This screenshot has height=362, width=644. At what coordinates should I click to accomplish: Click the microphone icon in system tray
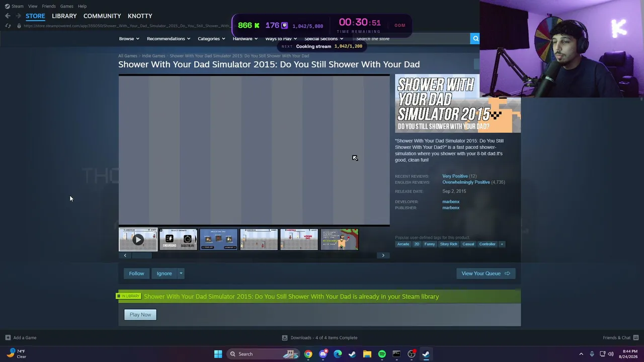592,354
